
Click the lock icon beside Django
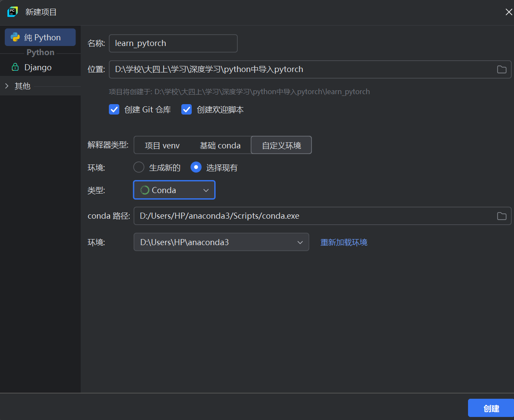coord(15,67)
